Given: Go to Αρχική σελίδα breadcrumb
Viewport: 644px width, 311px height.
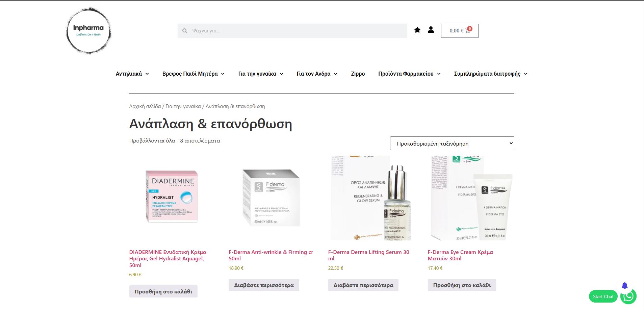Looking at the screenshot, I should [145, 106].
